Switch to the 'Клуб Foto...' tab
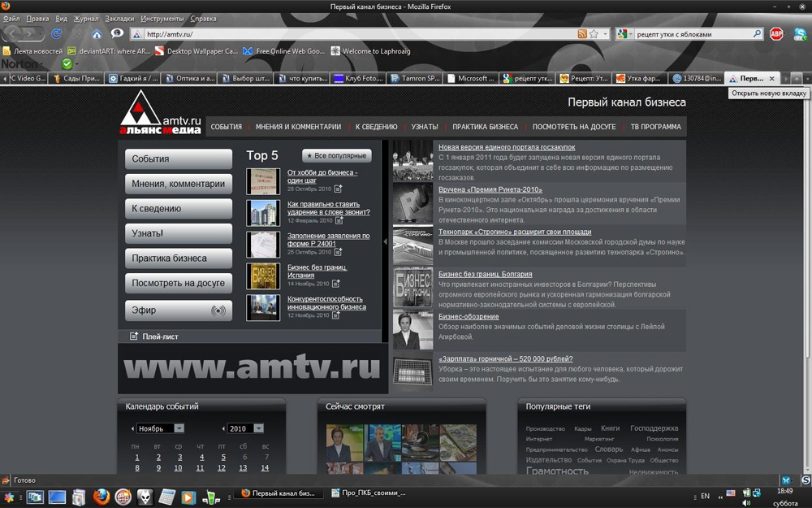This screenshot has height=508, width=812. pyautogui.click(x=357, y=79)
